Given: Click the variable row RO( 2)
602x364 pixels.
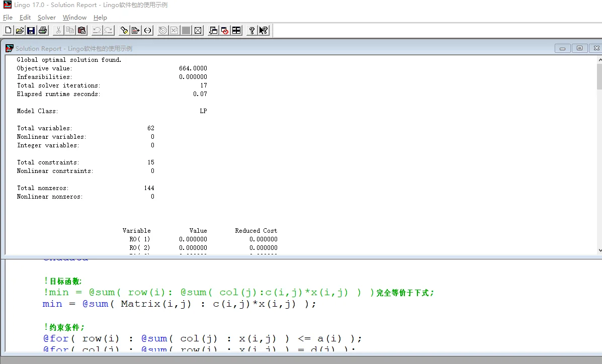Looking at the screenshot, I should (x=203, y=248).
